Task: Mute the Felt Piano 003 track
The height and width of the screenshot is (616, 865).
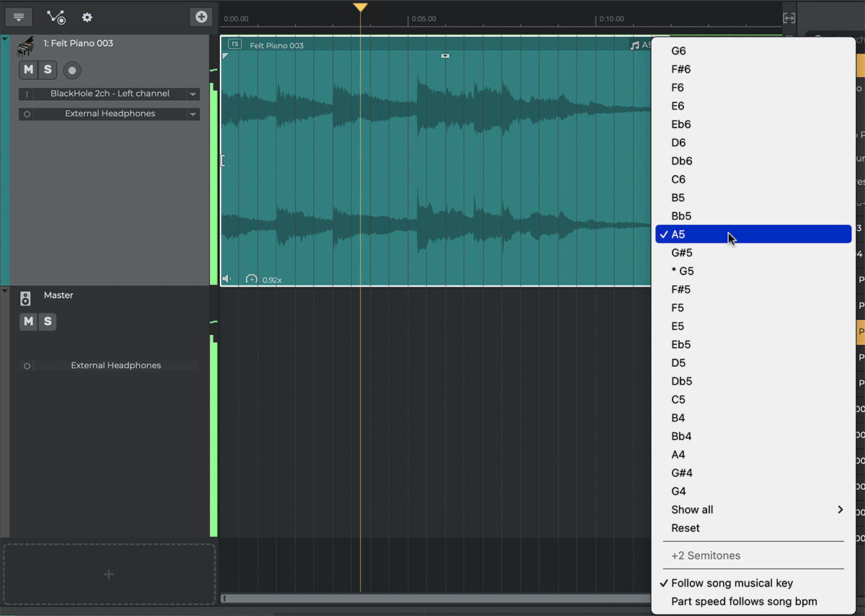Action: [28, 70]
